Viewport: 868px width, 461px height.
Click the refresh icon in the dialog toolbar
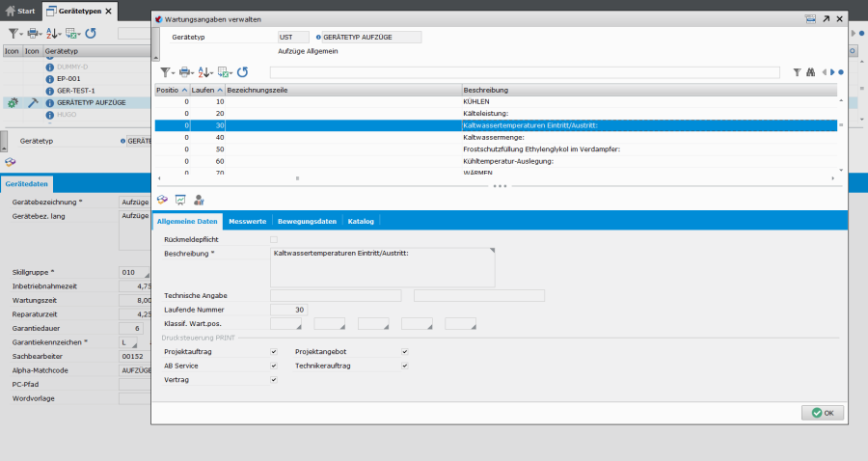243,71
